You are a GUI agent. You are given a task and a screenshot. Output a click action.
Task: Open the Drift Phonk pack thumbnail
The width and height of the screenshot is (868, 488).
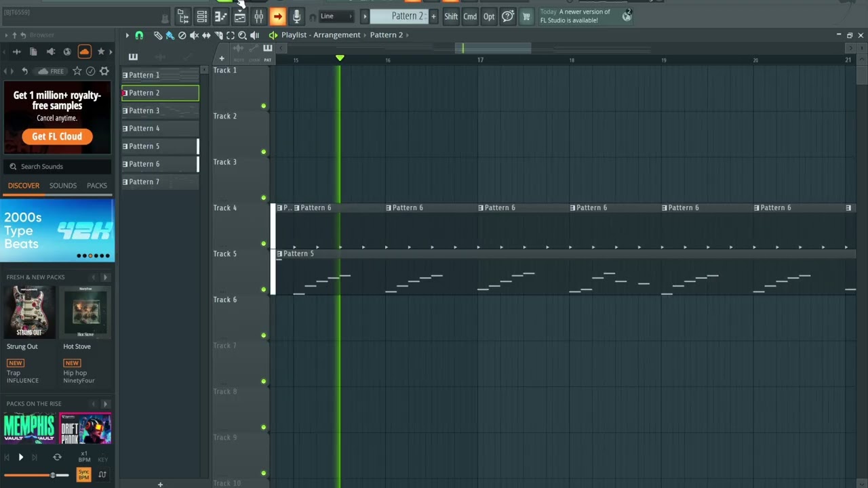[x=85, y=429]
